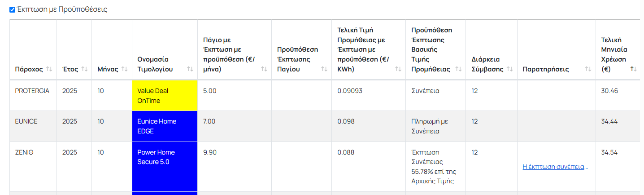Click the ZENIΘ provider cell

(x=24, y=152)
